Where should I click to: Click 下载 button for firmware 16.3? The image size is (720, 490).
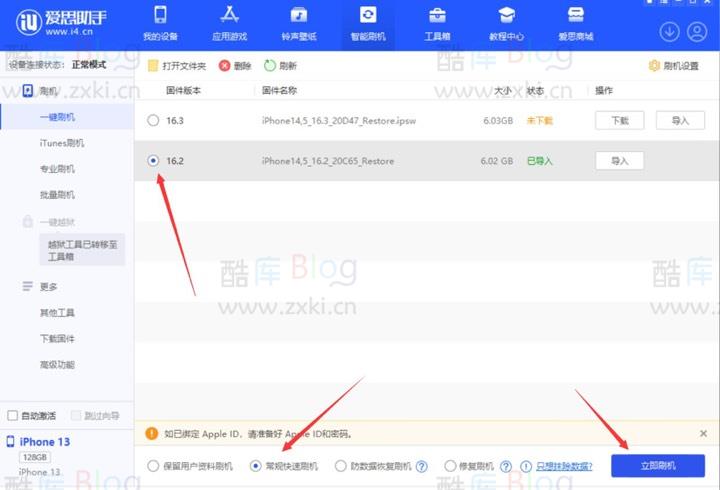coord(620,120)
